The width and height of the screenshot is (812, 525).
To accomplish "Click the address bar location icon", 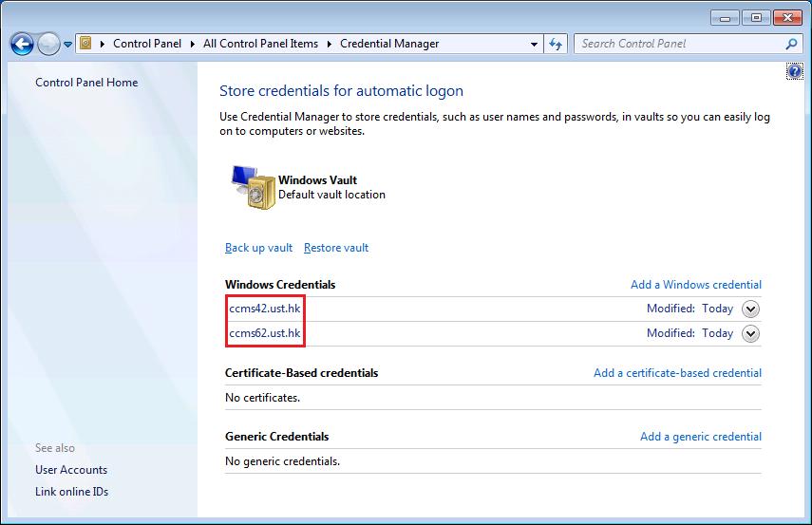I will [x=85, y=44].
